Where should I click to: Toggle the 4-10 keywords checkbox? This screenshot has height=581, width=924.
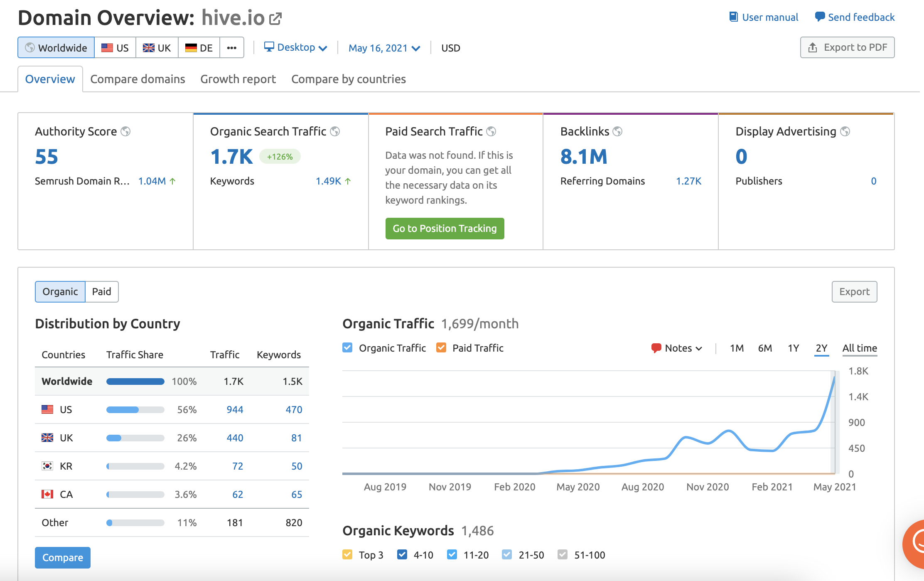402,554
